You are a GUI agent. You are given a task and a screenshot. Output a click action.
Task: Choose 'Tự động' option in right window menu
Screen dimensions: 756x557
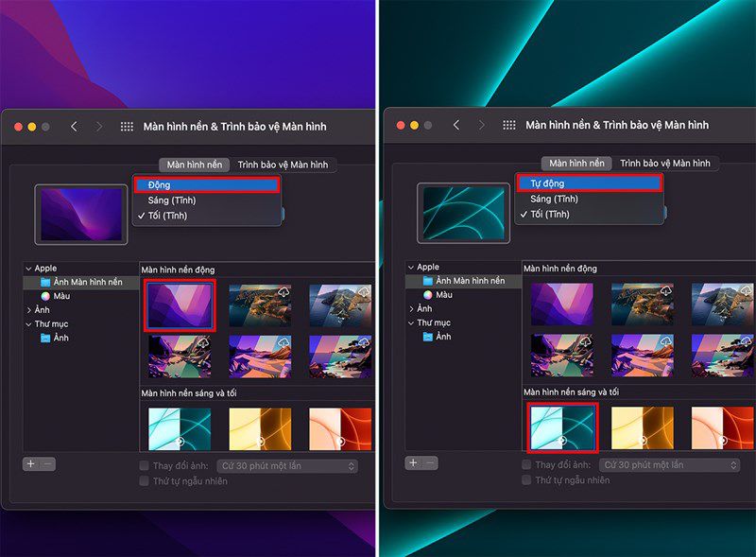coord(589,183)
